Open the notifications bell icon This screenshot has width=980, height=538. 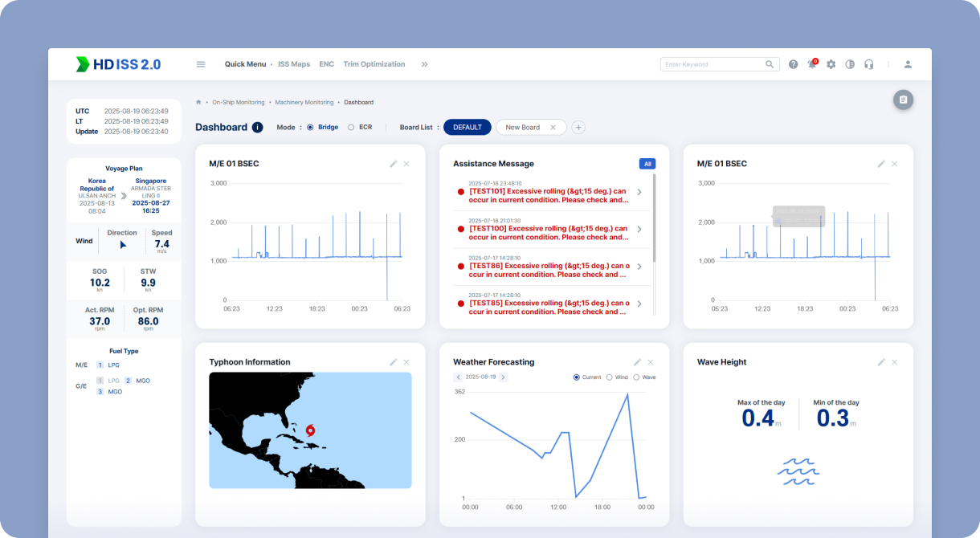coord(812,64)
